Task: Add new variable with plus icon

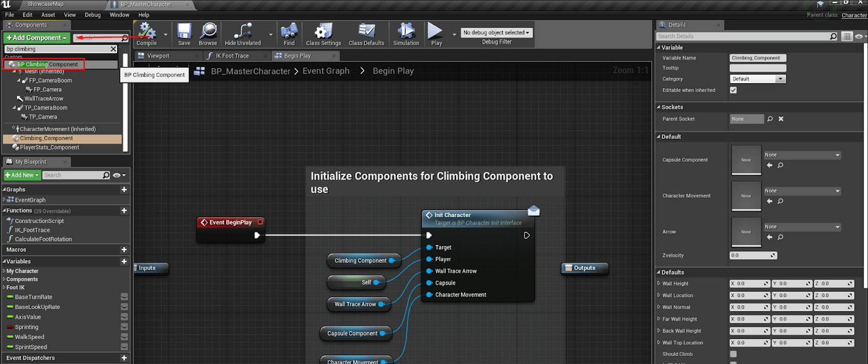Action: click(124, 262)
